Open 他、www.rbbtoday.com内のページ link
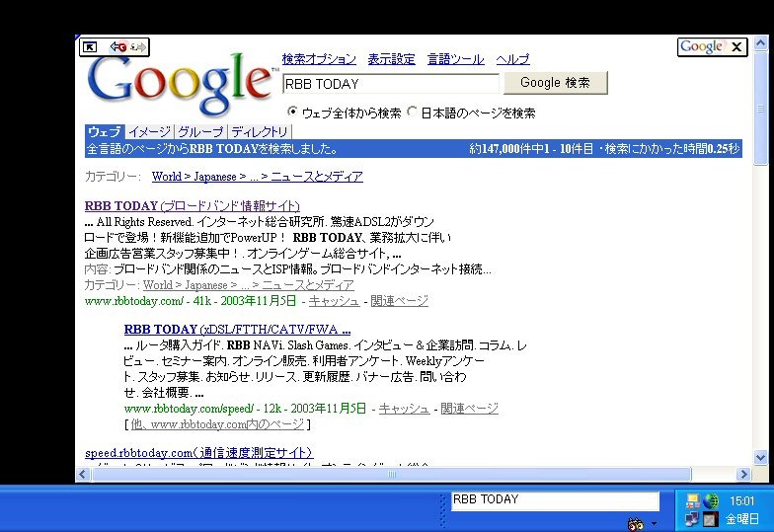774x532 pixels. click(217, 424)
